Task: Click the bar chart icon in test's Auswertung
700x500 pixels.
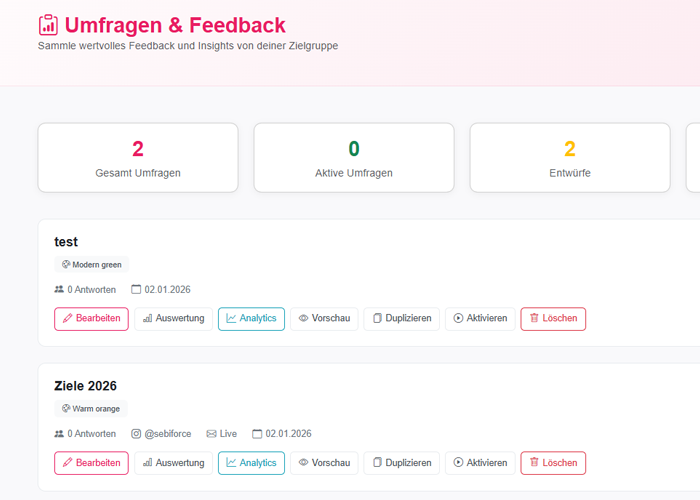Action: tap(148, 319)
